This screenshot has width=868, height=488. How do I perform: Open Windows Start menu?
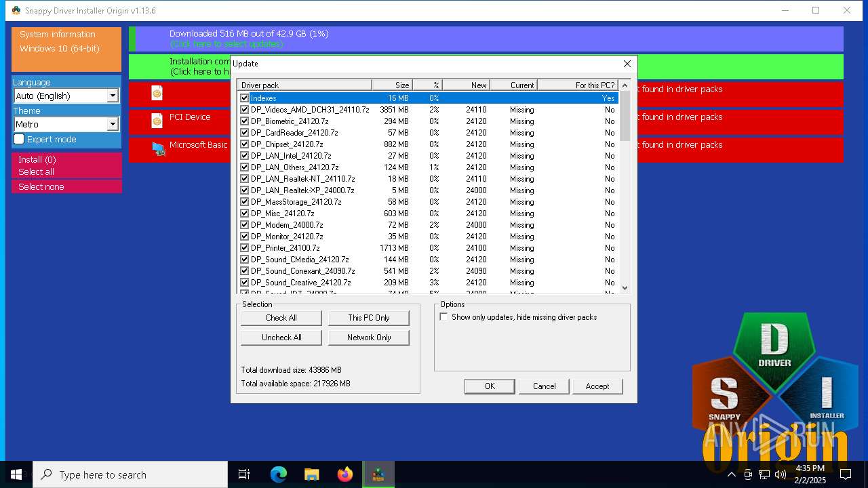coord(16,474)
